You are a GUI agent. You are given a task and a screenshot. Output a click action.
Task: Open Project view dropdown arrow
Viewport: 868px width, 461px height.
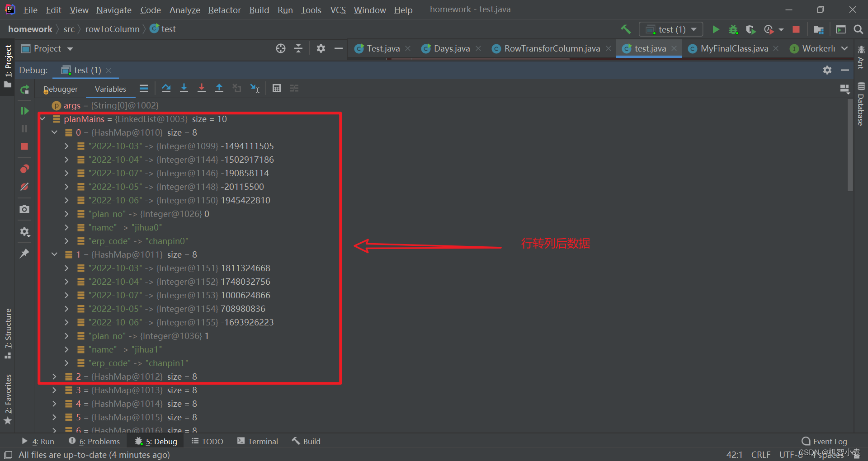click(x=70, y=49)
